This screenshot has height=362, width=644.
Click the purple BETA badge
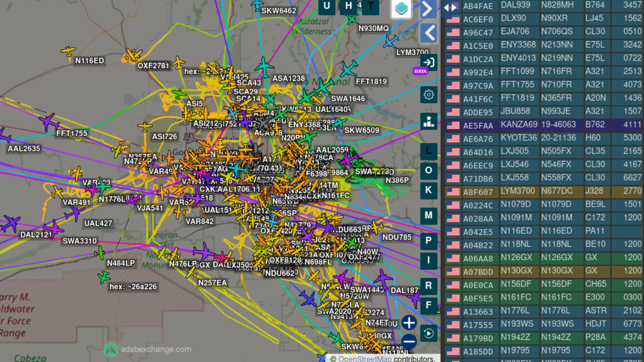point(420,71)
